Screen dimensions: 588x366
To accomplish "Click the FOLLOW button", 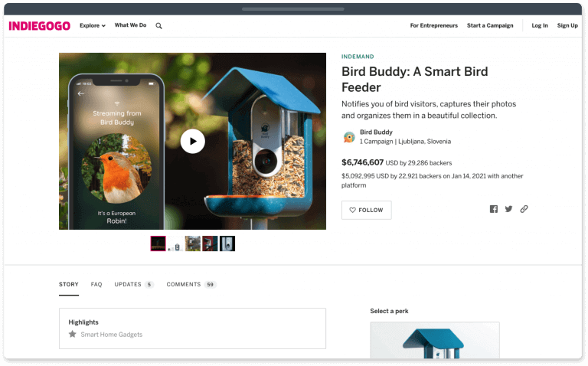I will (367, 210).
